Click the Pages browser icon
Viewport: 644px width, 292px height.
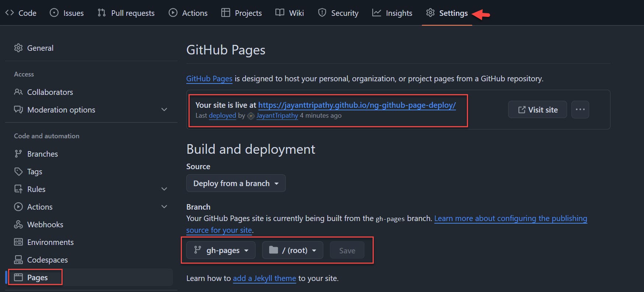pyautogui.click(x=18, y=277)
